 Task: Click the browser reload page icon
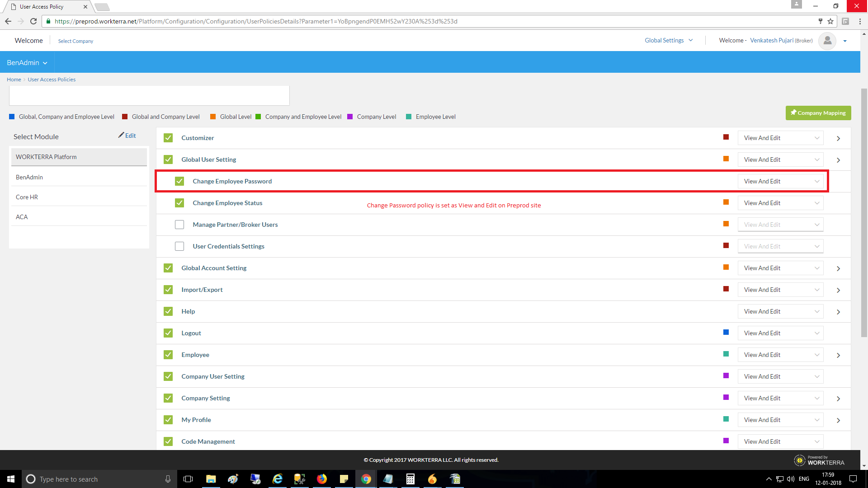pos(33,21)
